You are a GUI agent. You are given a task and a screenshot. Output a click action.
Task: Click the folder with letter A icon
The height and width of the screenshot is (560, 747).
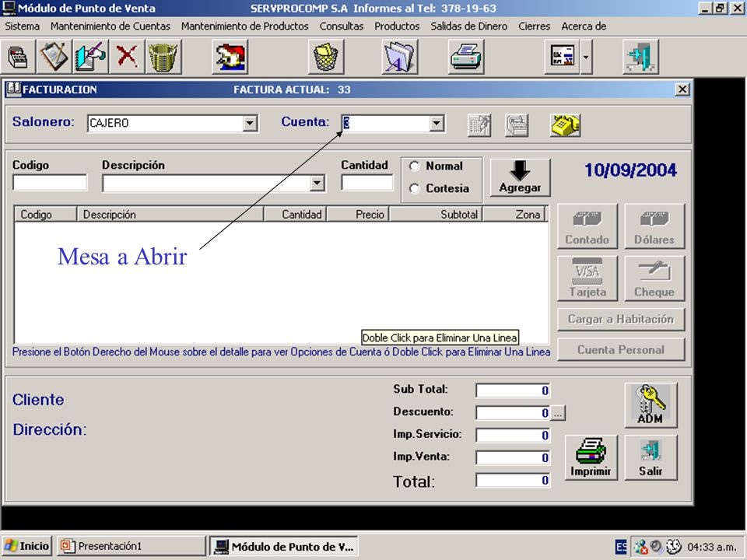click(400, 57)
